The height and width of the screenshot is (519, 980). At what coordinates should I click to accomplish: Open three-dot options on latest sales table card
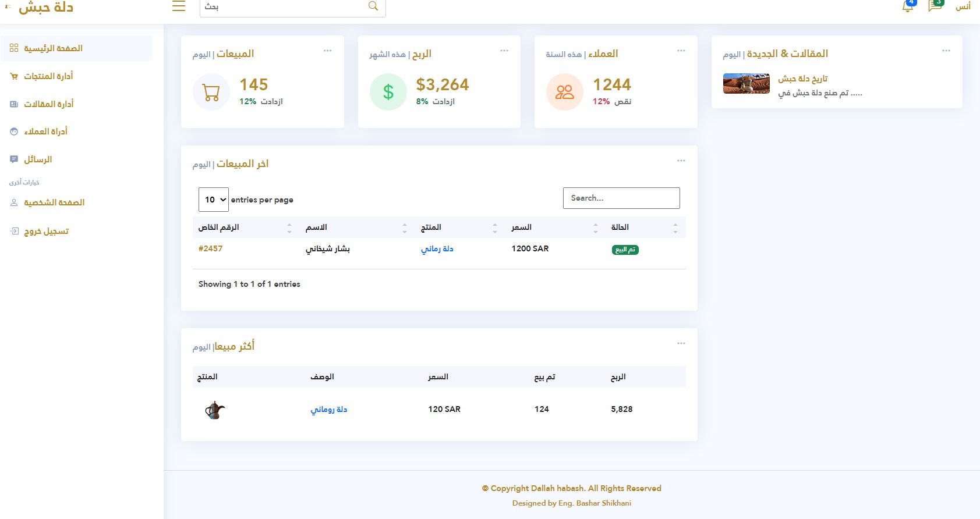point(681,161)
